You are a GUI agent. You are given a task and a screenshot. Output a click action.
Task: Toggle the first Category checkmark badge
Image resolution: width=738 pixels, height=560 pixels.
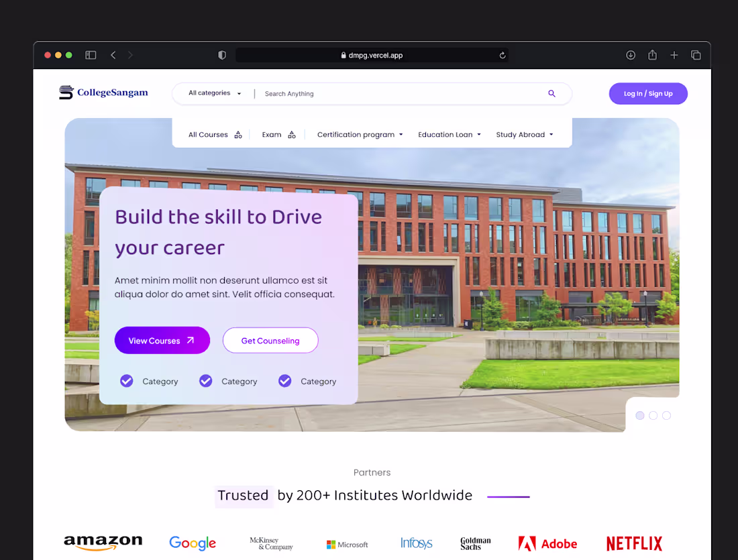pos(126,380)
